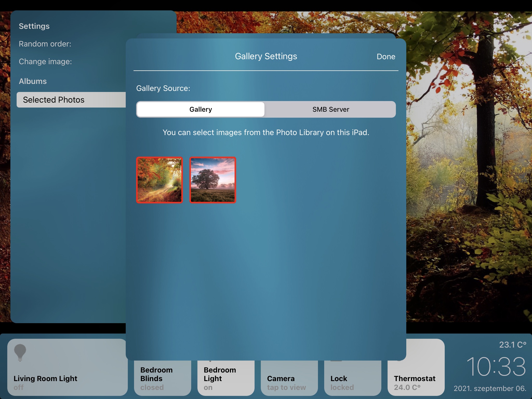View the Gallery Source dropdown

click(265, 109)
